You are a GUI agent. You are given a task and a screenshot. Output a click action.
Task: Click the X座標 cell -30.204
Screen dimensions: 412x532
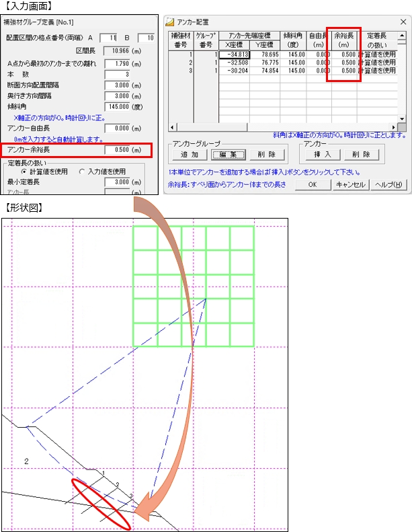pos(235,71)
